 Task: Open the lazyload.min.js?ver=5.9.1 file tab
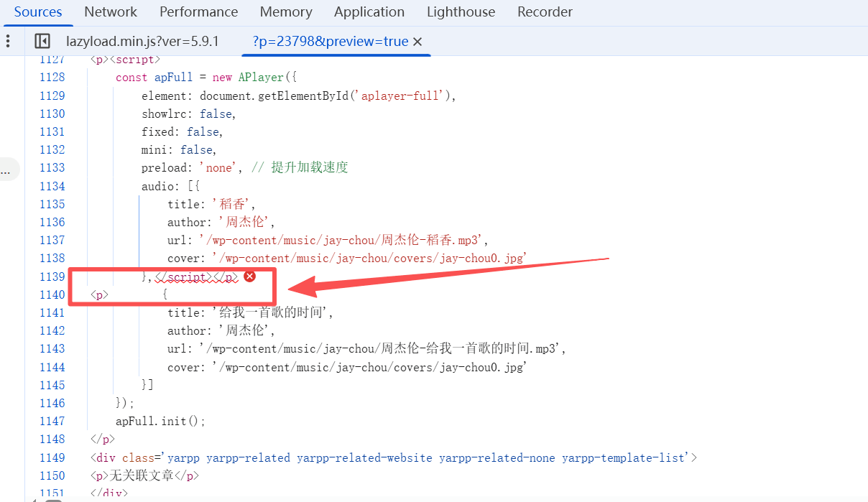142,41
